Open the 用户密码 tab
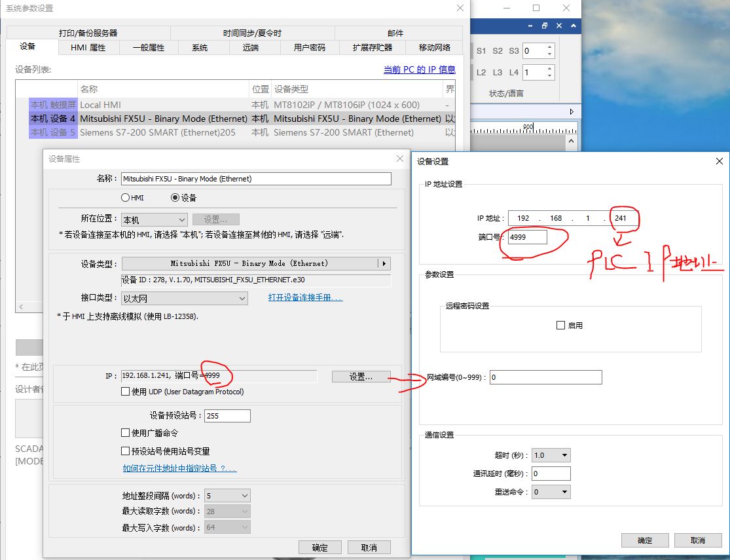 click(309, 48)
